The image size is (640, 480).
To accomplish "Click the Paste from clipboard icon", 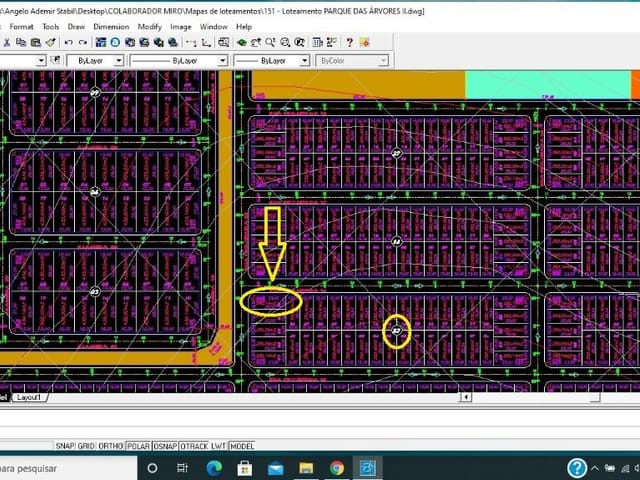I will [36, 42].
